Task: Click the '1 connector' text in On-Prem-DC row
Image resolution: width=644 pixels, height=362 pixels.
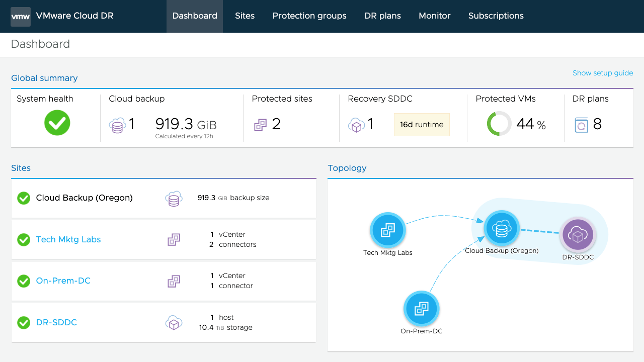Action: pyautogui.click(x=232, y=286)
